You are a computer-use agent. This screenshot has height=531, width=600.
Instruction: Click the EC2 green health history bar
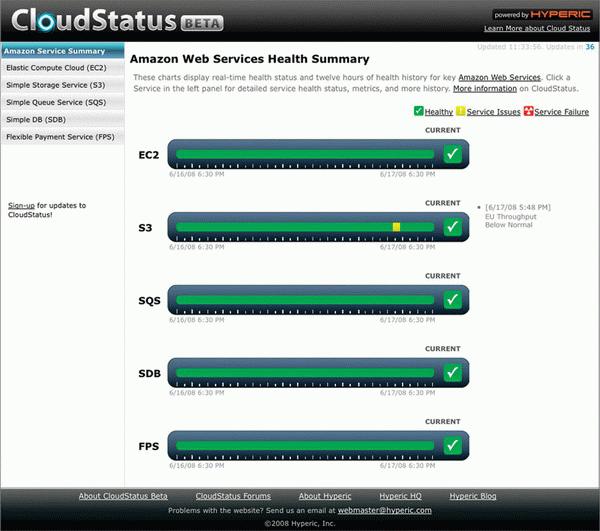pyautogui.click(x=305, y=154)
